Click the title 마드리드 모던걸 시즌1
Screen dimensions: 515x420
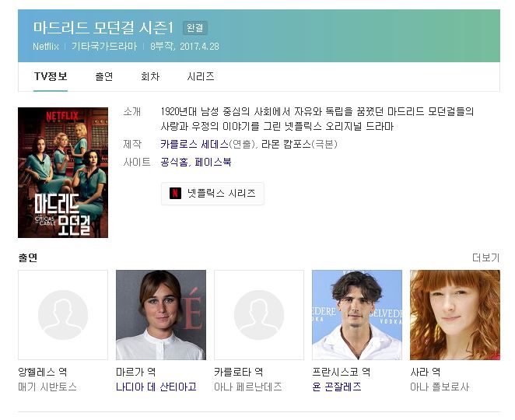103,27
